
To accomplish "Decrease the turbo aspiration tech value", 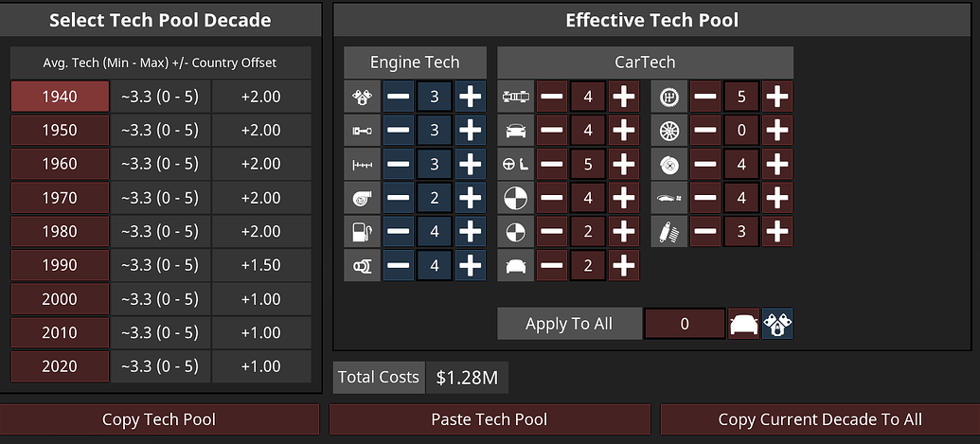I will click(399, 198).
